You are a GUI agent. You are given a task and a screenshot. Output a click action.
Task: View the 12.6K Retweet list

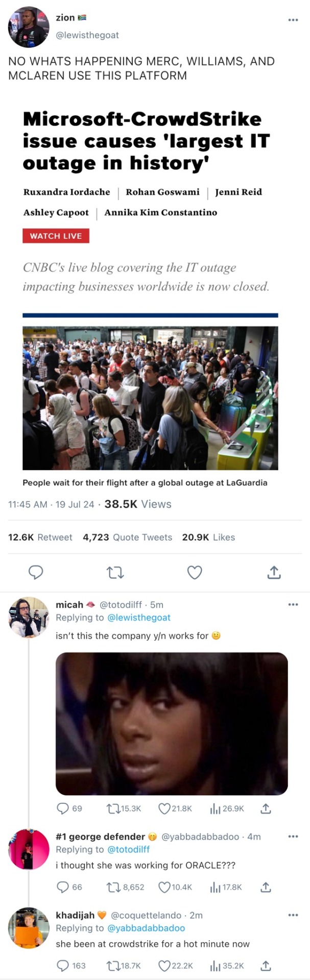[40, 537]
